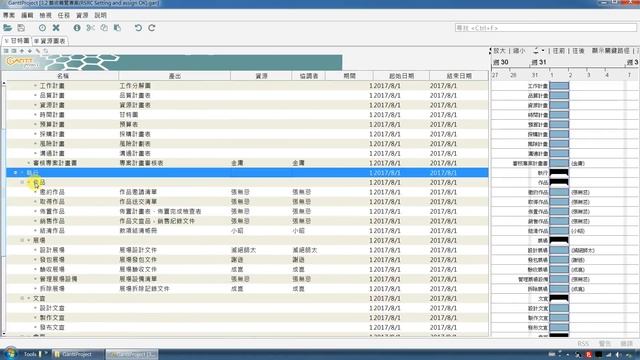Switch to the 資源圖表 tab
This screenshot has height=360, width=640.
(50, 41)
